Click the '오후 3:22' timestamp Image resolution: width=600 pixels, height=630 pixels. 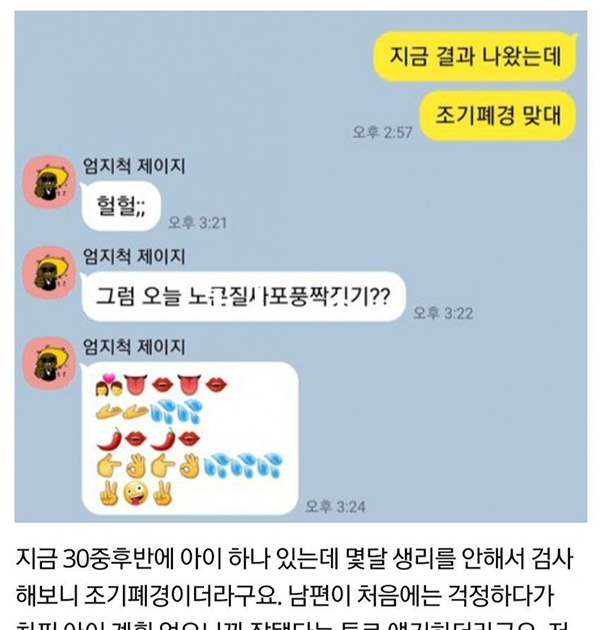click(x=443, y=313)
